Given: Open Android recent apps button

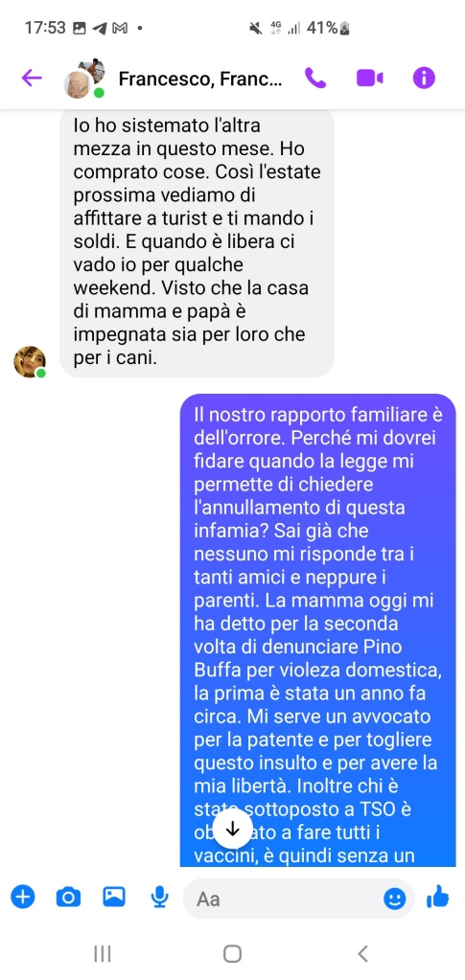Looking at the screenshot, I should coord(102,953).
